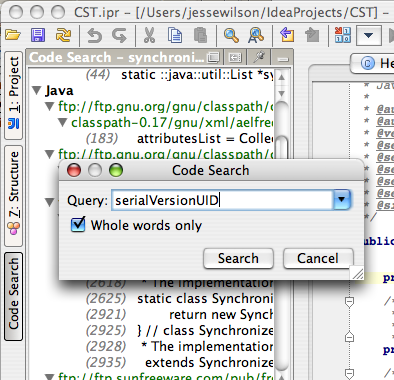Uncheck Whole words only checkbox
394x380 pixels.
[x=78, y=224]
